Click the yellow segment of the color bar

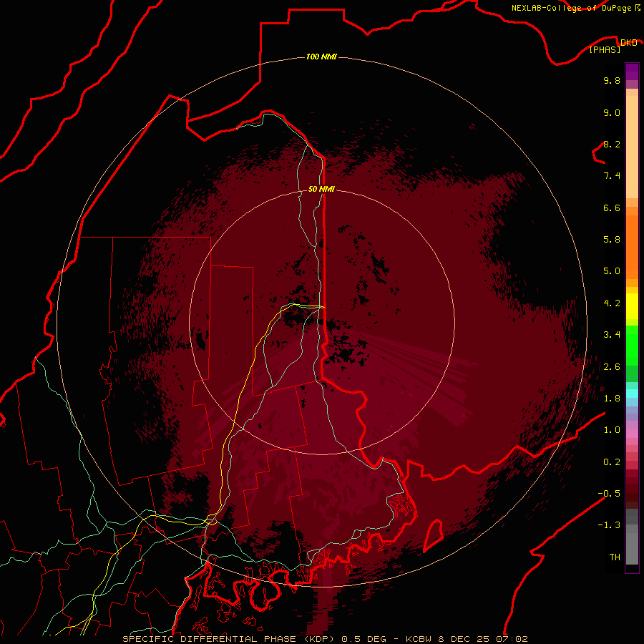pyautogui.click(x=632, y=306)
